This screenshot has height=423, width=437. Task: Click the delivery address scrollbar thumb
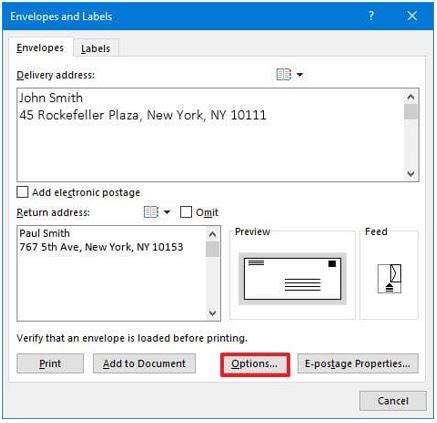[411, 112]
